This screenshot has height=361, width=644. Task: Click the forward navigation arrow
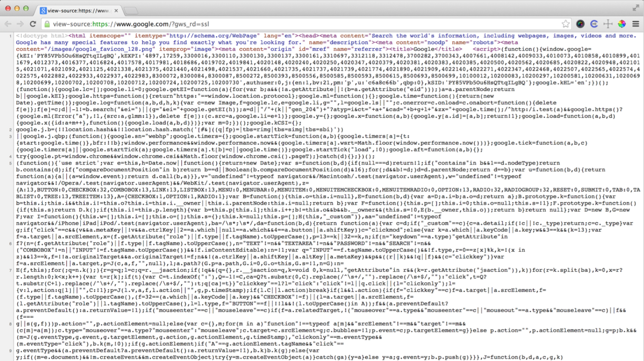pyautogui.click(x=20, y=24)
